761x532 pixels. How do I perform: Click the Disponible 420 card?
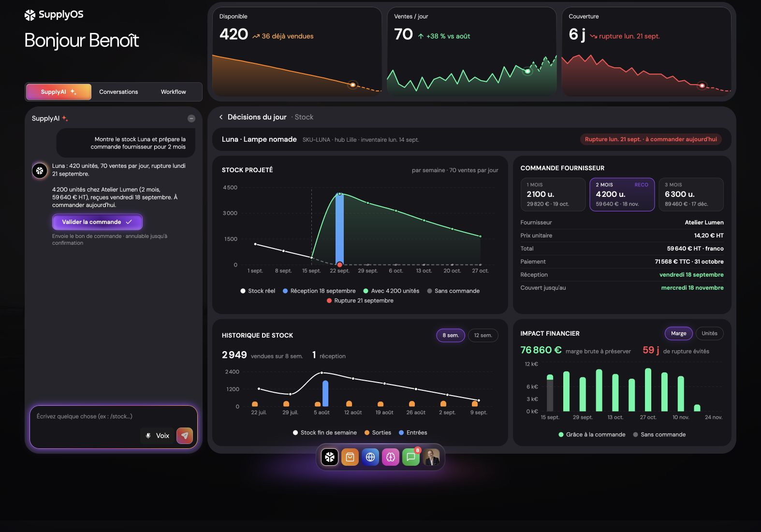(297, 51)
